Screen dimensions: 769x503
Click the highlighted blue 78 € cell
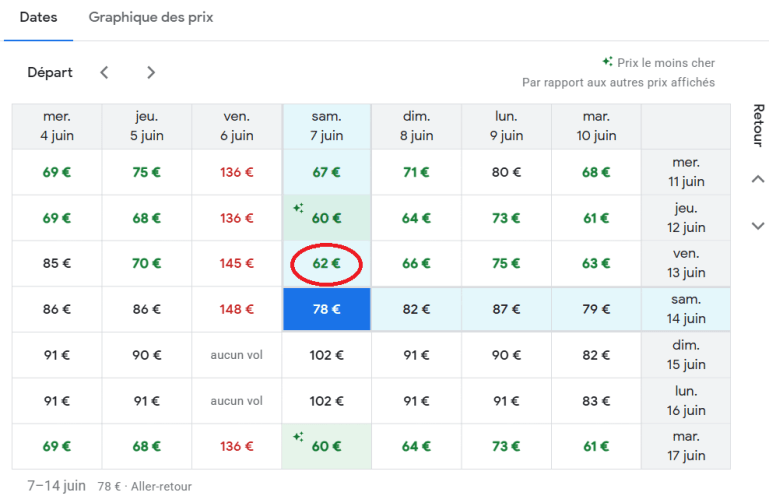point(326,310)
